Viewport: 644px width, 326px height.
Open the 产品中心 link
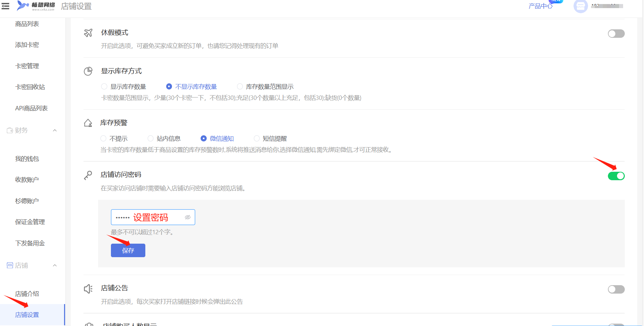540,6
